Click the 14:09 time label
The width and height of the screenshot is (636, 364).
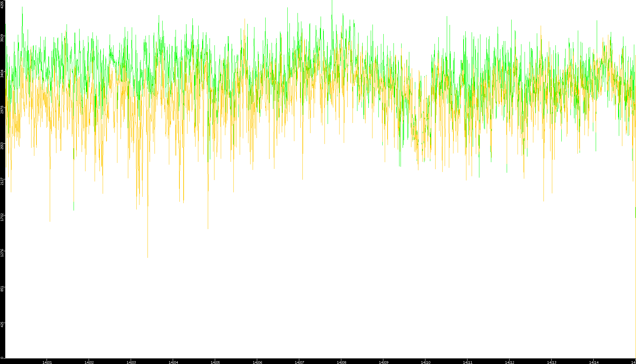[384, 362]
